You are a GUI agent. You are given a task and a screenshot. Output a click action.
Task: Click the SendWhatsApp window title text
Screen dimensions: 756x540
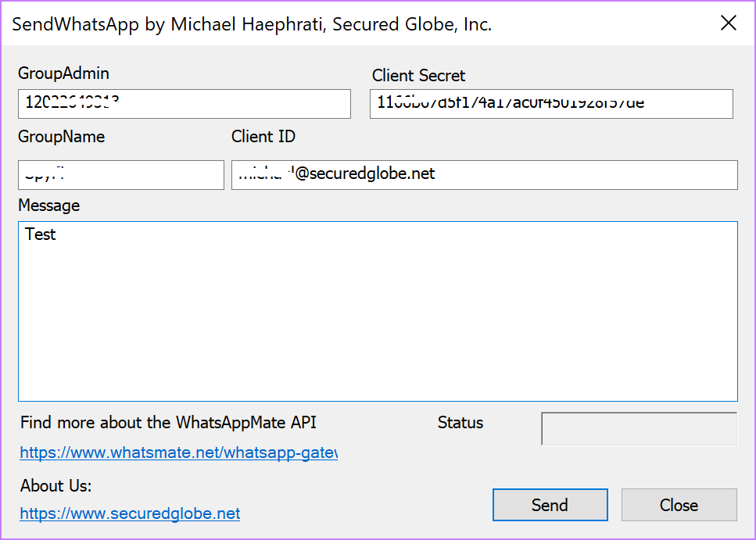[x=252, y=24]
